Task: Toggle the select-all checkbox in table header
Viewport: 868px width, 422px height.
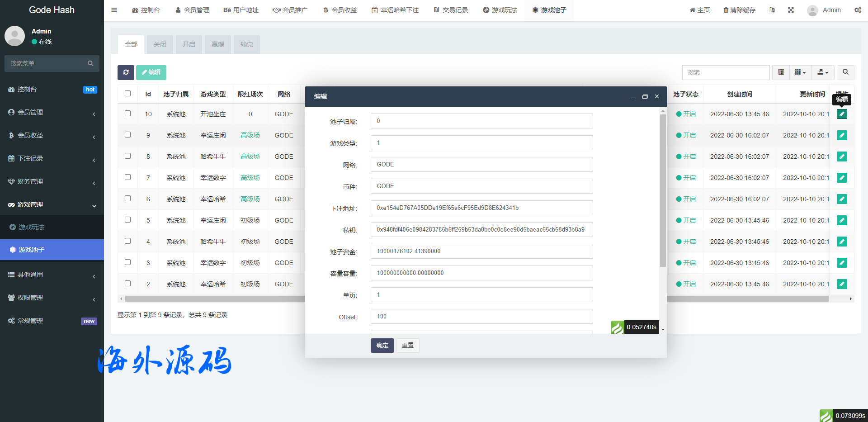Action: [x=127, y=94]
